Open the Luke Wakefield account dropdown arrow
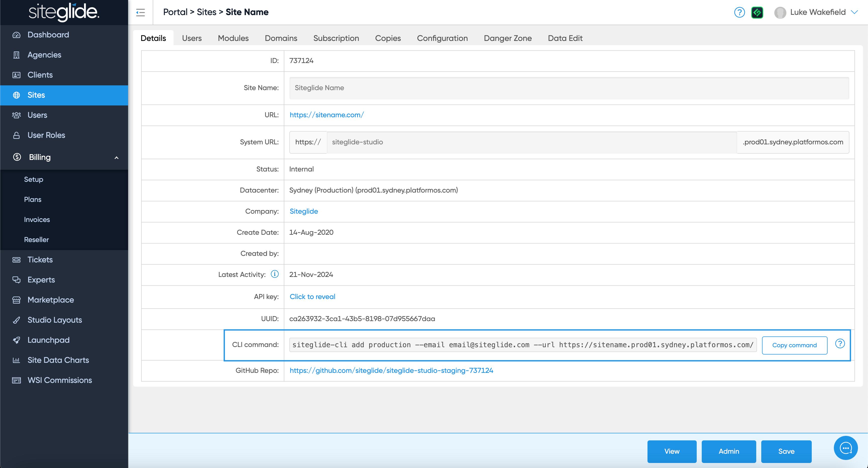The width and height of the screenshot is (868, 468). [854, 12]
